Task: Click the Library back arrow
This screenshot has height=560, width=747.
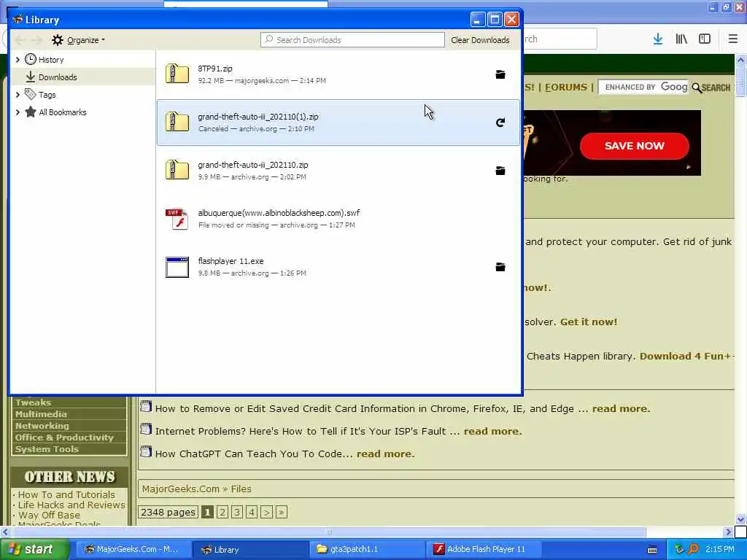Action: 20,40
